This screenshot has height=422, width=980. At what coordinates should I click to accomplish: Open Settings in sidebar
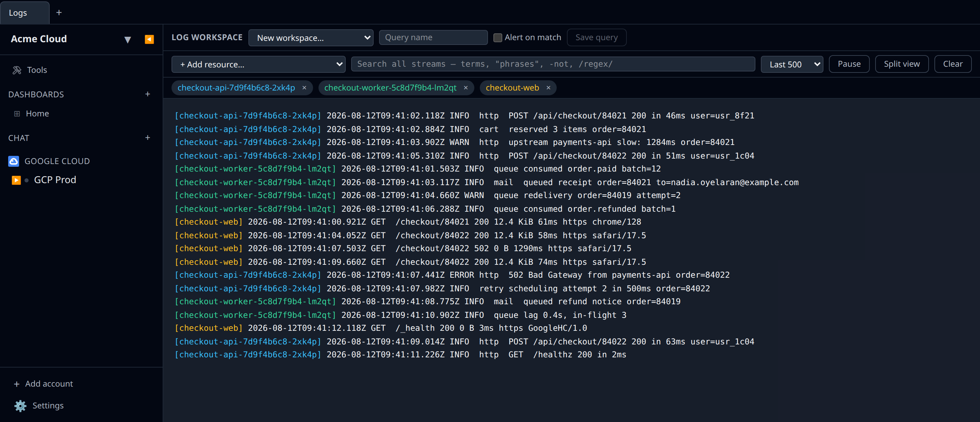tap(48, 406)
